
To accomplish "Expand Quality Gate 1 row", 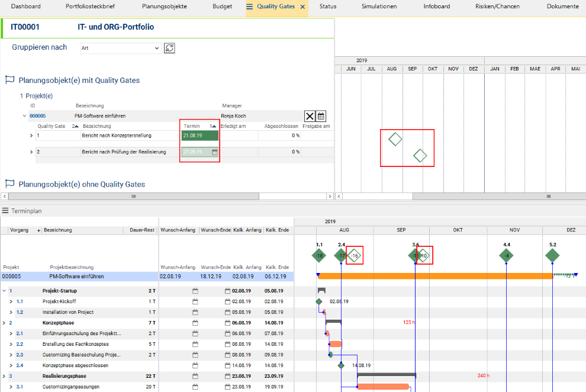I will point(31,136).
